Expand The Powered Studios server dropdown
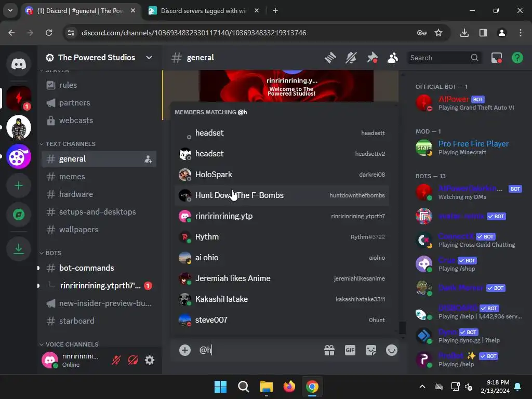Viewport: 532px width, 399px height. coord(149,58)
